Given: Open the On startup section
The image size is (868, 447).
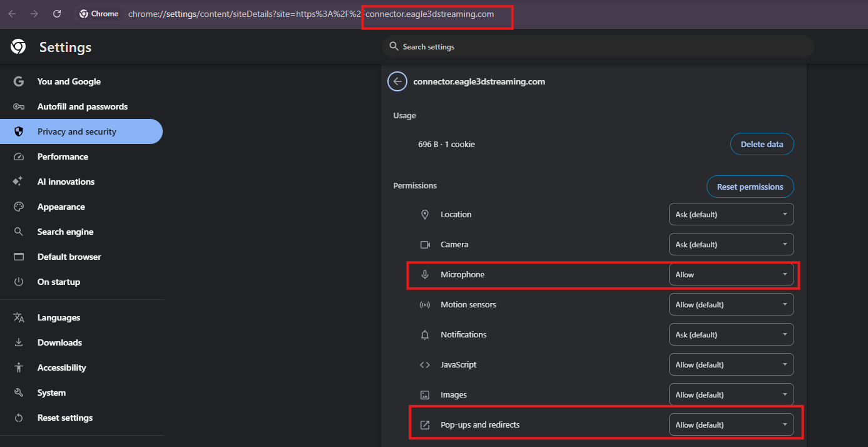Looking at the screenshot, I should 81,282.
